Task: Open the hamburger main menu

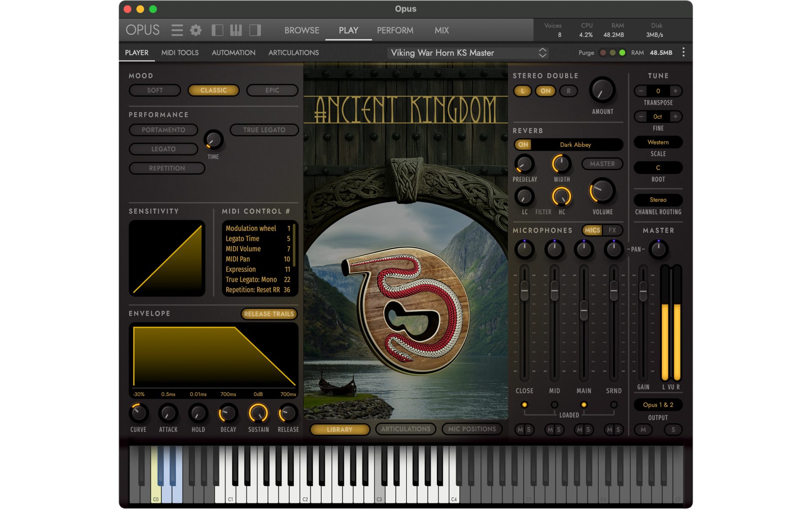Action: coord(177,30)
